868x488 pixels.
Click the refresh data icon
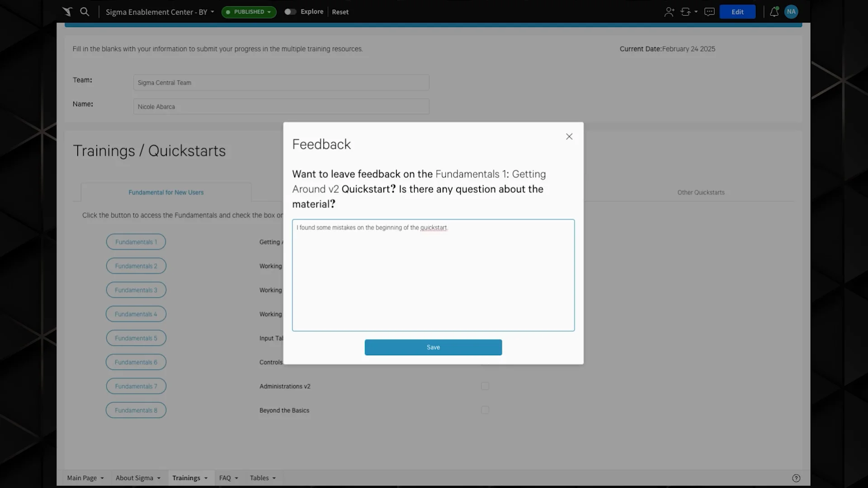(685, 12)
